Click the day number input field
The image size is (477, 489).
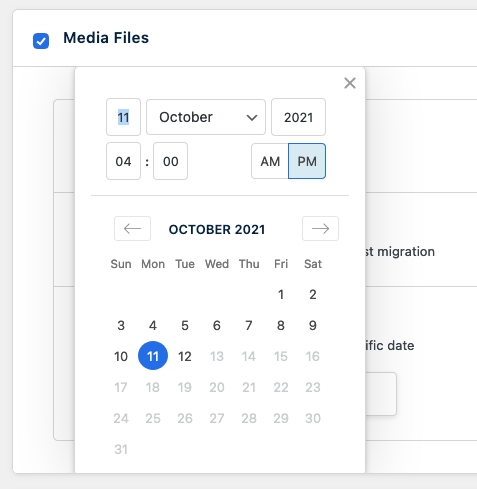pos(123,117)
